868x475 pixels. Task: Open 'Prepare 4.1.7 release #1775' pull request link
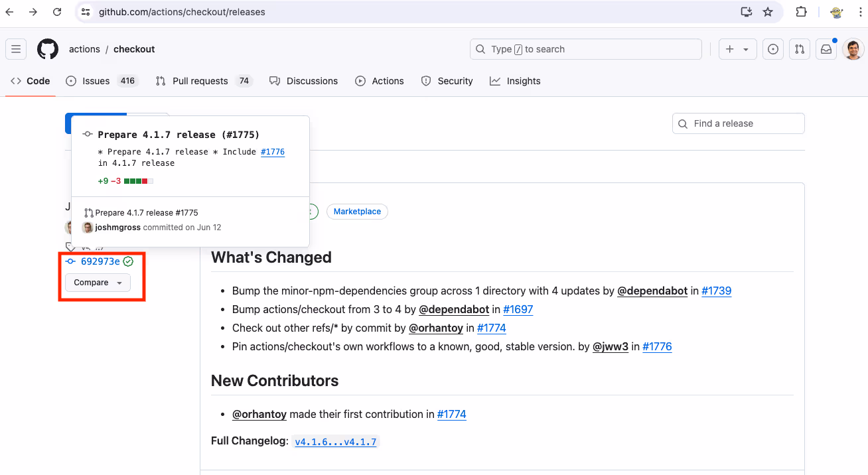pyautogui.click(x=147, y=213)
